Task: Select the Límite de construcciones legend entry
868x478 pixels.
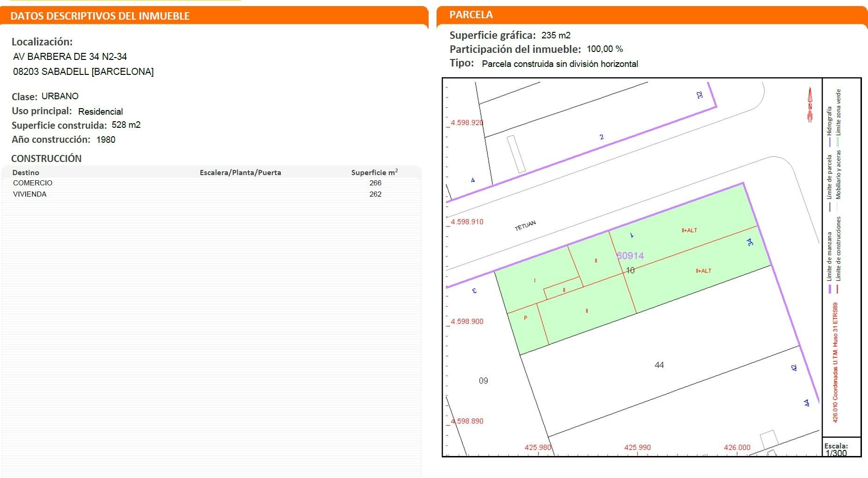Action: (839, 255)
